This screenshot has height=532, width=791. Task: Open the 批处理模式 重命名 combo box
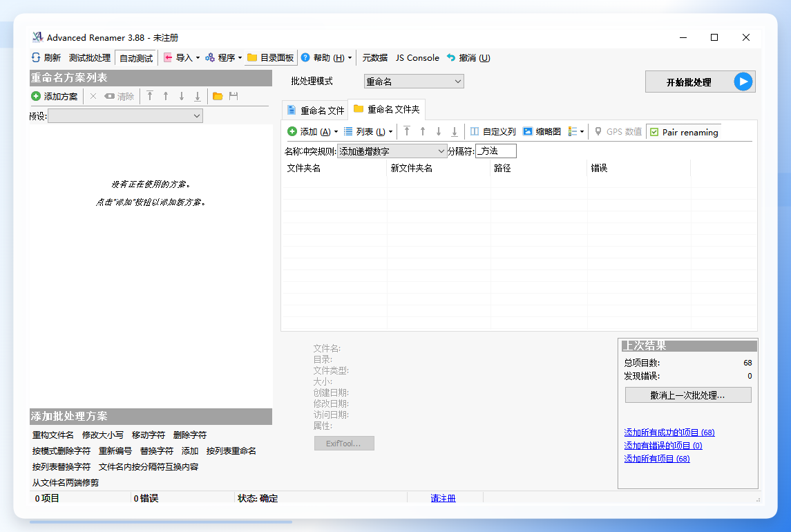pos(414,82)
